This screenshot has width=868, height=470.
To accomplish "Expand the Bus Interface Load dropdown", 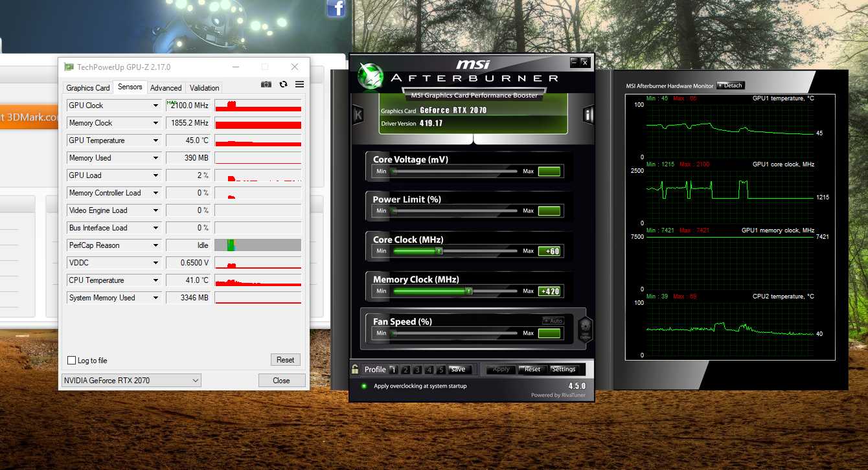I will click(x=155, y=228).
